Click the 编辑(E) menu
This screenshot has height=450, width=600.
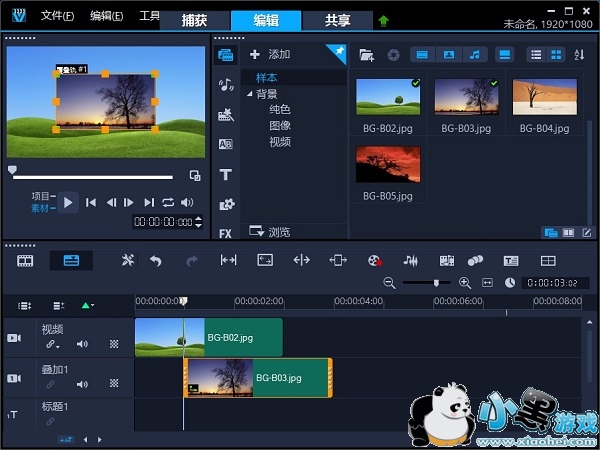tap(106, 16)
